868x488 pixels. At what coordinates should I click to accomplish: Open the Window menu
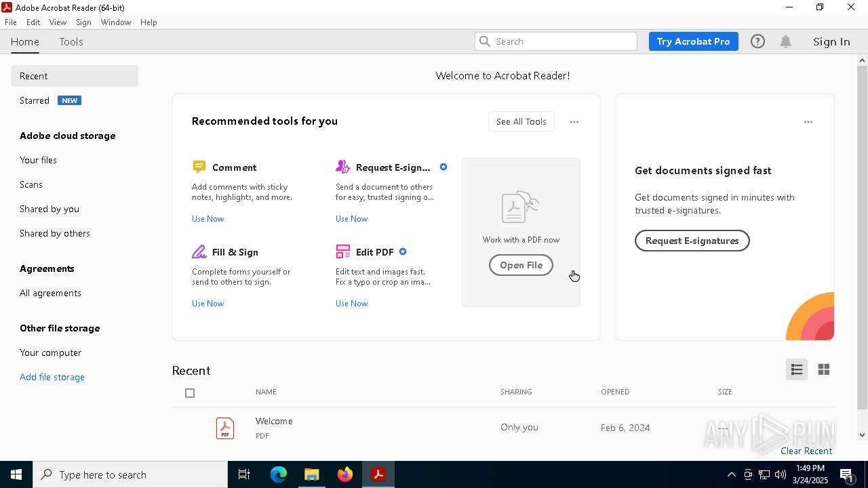[115, 22]
